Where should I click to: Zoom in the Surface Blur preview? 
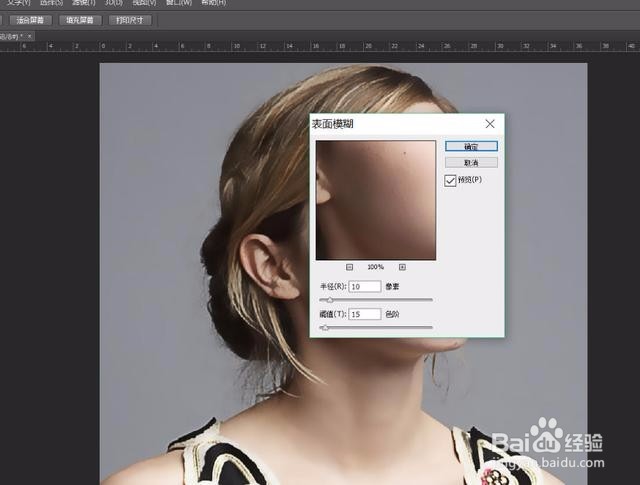[402, 267]
